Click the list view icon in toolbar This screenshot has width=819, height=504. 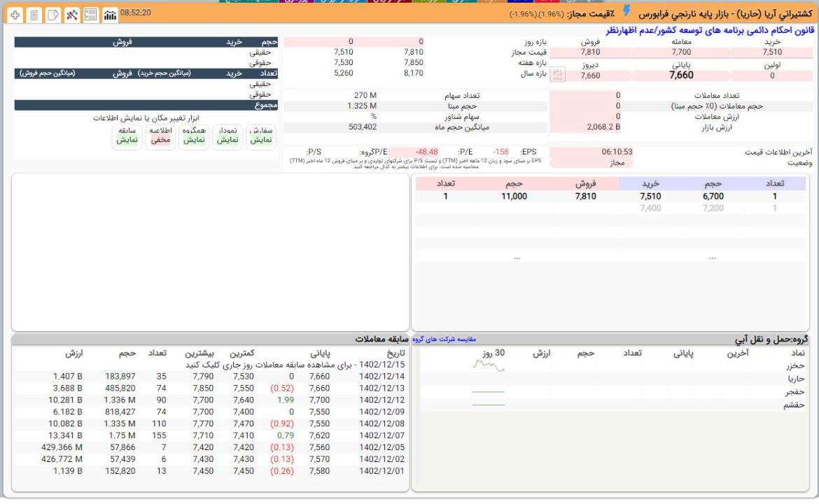coord(91,15)
